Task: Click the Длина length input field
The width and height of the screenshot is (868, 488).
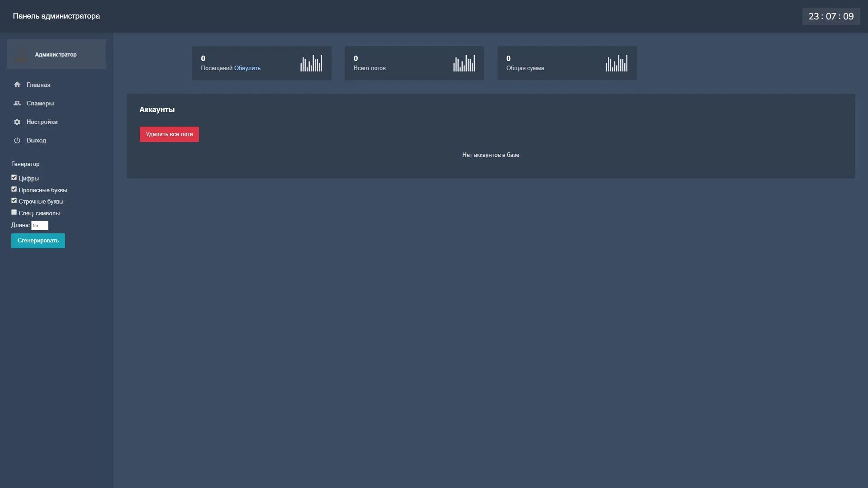Action: [40, 225]
